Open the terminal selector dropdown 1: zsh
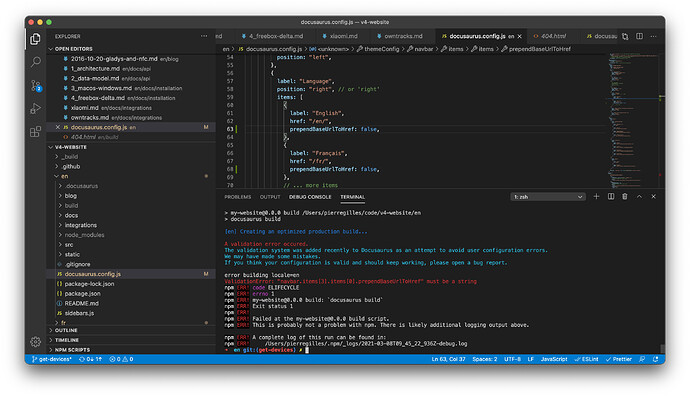 pyautogui.click(x=548, y=197)
